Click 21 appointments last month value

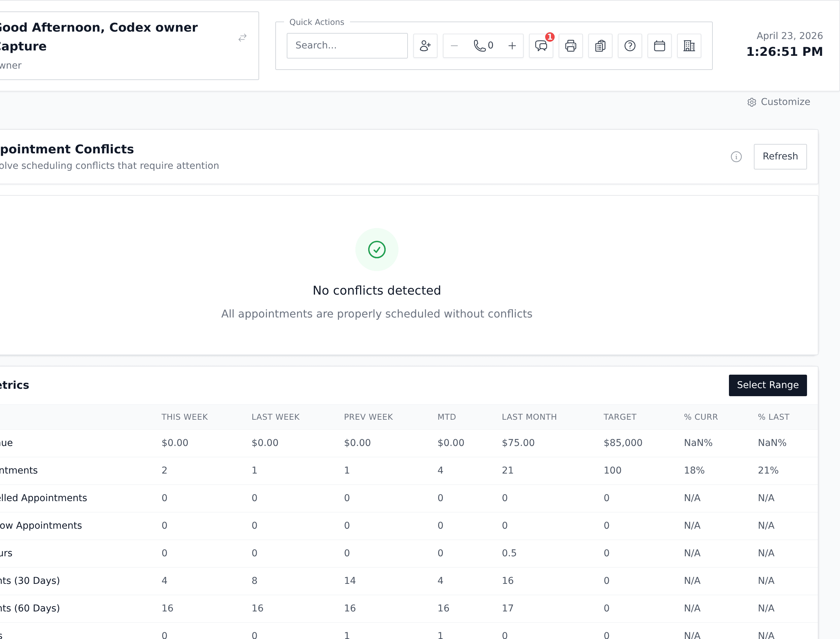(508, 471)
